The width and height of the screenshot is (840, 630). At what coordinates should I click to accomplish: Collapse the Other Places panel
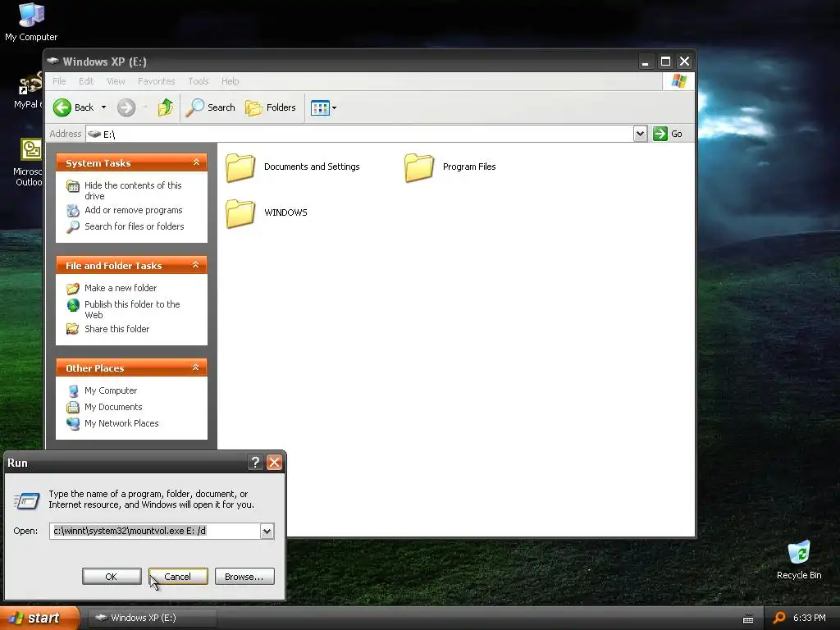coord(195,367)
